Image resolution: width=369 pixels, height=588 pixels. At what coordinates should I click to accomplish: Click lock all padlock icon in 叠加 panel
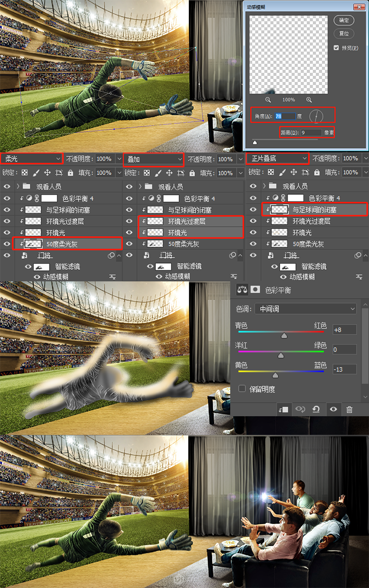(x=192, y=173)
